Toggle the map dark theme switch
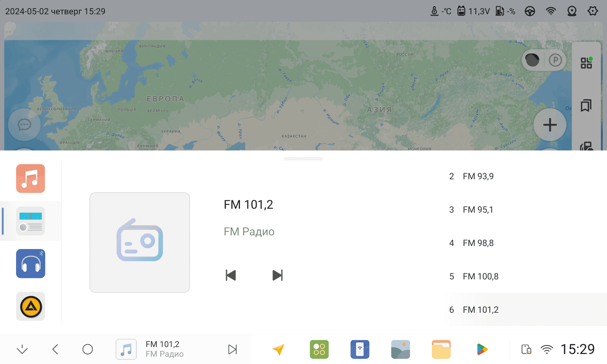Image resolution: width=607 pixels, height=364 pixels. tap(532, 60)
